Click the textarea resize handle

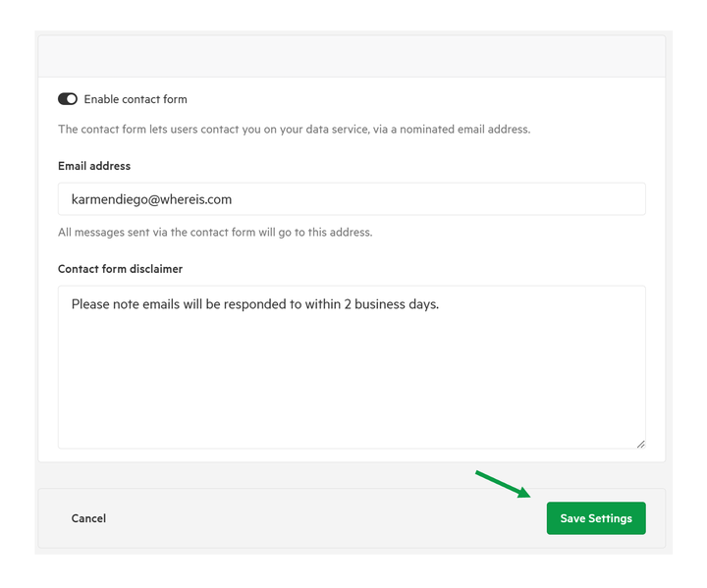(x=640, y=444)
